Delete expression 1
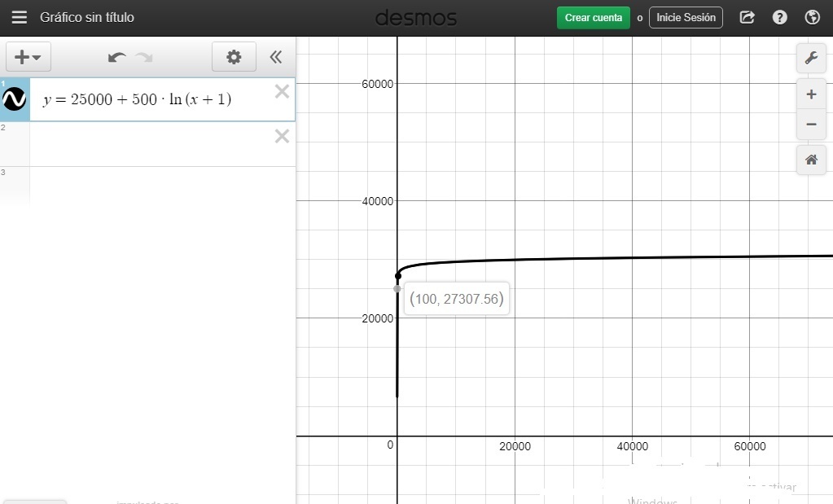The height and width of the screenshot is (504, 833). pyautogui.click(x=282, y=91)
